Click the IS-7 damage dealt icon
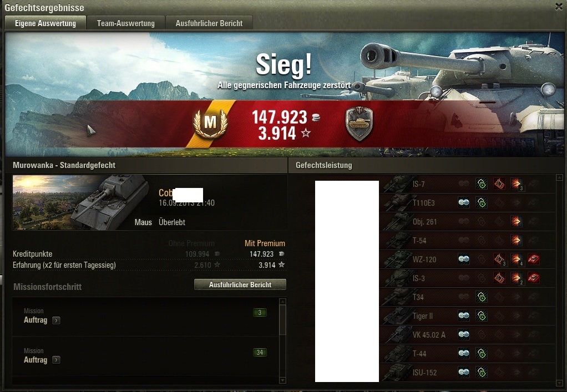567x392 pixels. tap(516, 184)
